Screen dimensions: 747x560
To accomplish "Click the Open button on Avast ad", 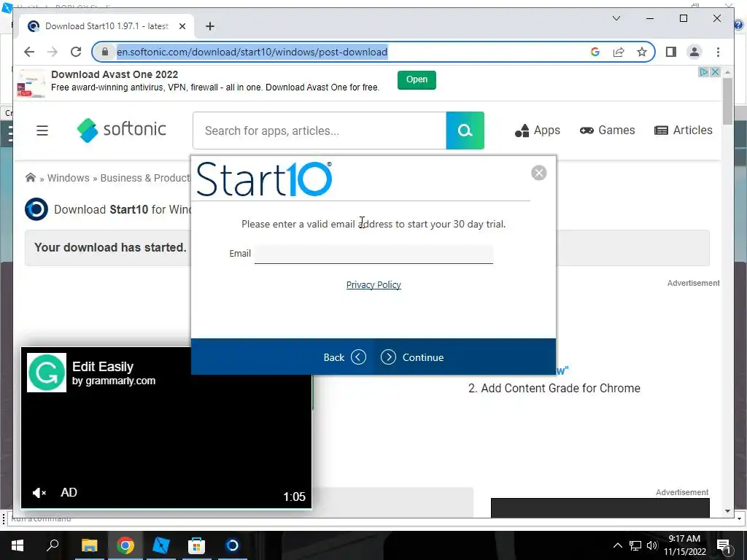I will coord(417,79).
